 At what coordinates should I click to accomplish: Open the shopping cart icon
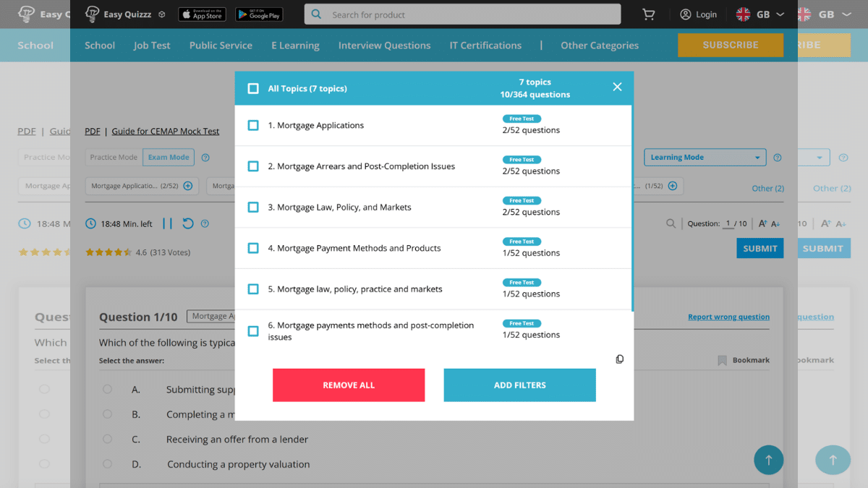click(x=649, y=14)
